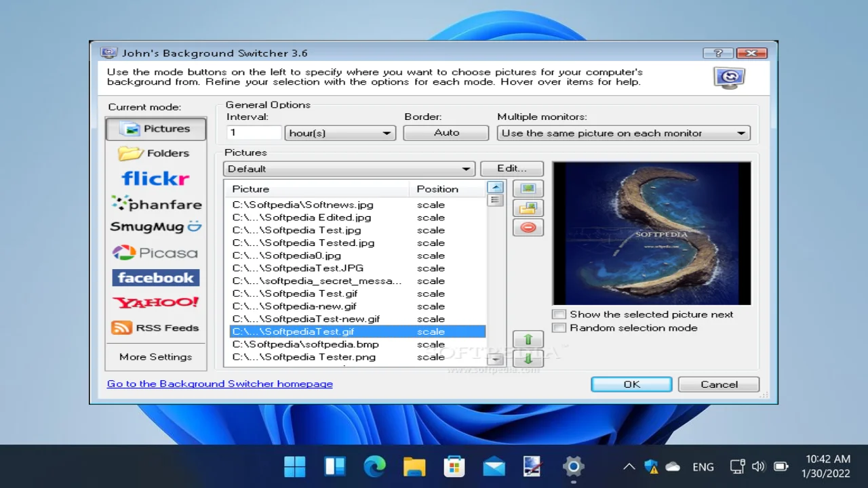This screenshot has width=868, height=488.
Task: Click the red remove picture button
Action: (528, 228)
